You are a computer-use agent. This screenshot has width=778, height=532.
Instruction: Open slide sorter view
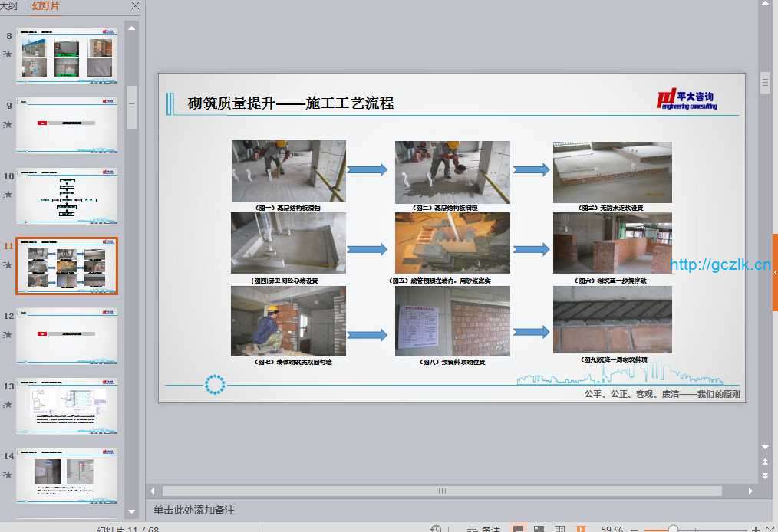point(539,529)
